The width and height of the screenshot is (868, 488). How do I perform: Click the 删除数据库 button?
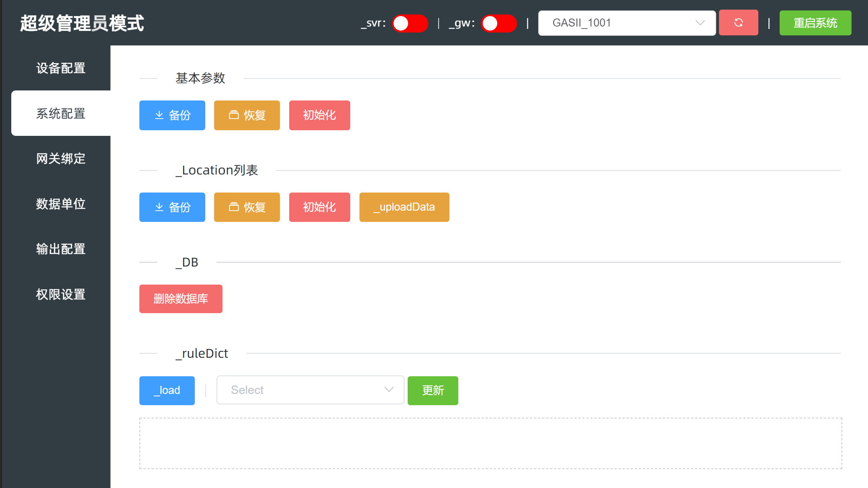point(181,299)
